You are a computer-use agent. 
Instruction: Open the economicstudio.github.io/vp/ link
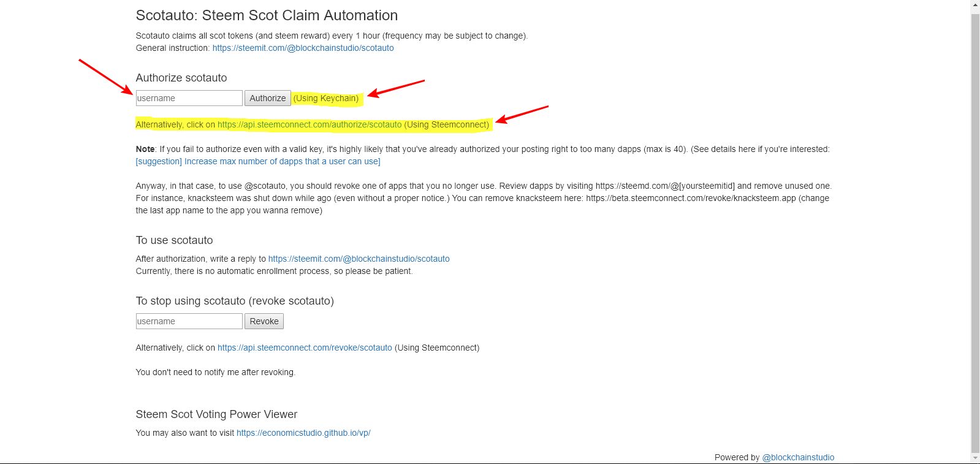(x=303, y=433)
